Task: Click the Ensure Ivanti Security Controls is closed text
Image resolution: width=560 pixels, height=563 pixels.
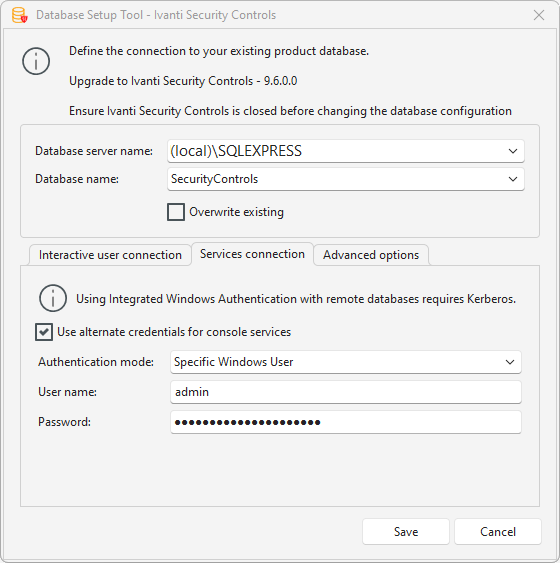Action: pyautogui.click(x=290, y=111)
